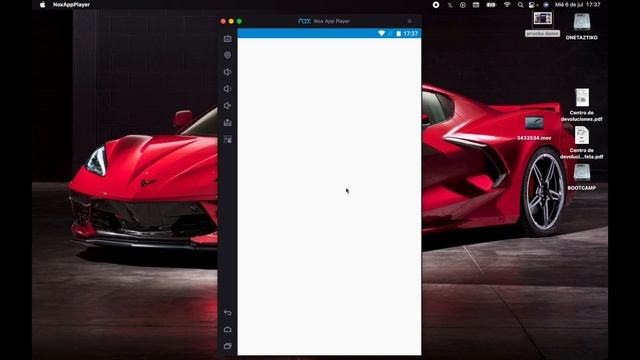The image size is (640, 360).
Task: Open the Apple menu
Action: 42,4
